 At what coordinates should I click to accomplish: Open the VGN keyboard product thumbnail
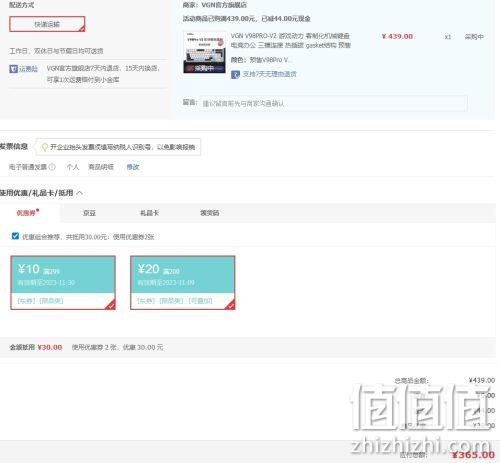204,52
